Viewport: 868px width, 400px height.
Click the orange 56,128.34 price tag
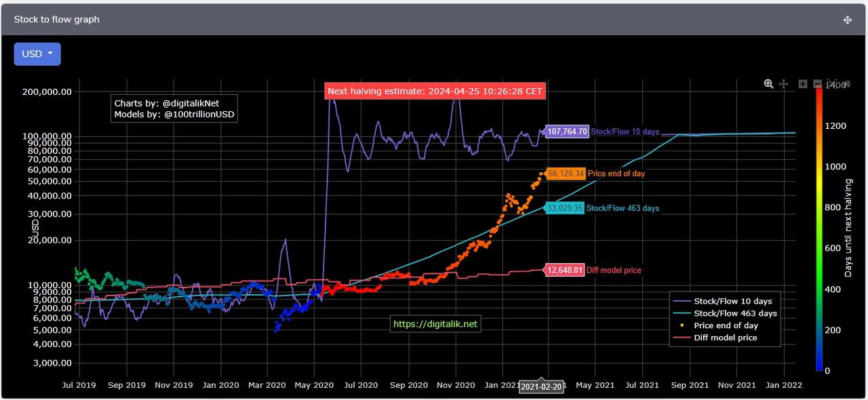click(566, 174)
